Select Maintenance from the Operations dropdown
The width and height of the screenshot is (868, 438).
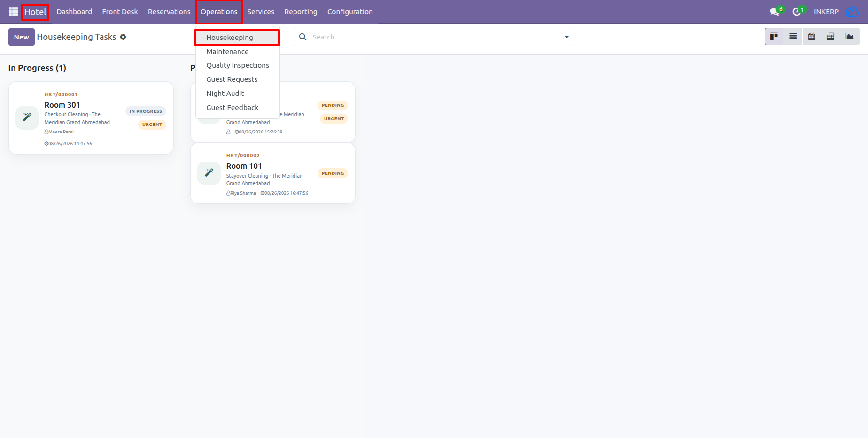pyautogui.click(x=237, y=52)
